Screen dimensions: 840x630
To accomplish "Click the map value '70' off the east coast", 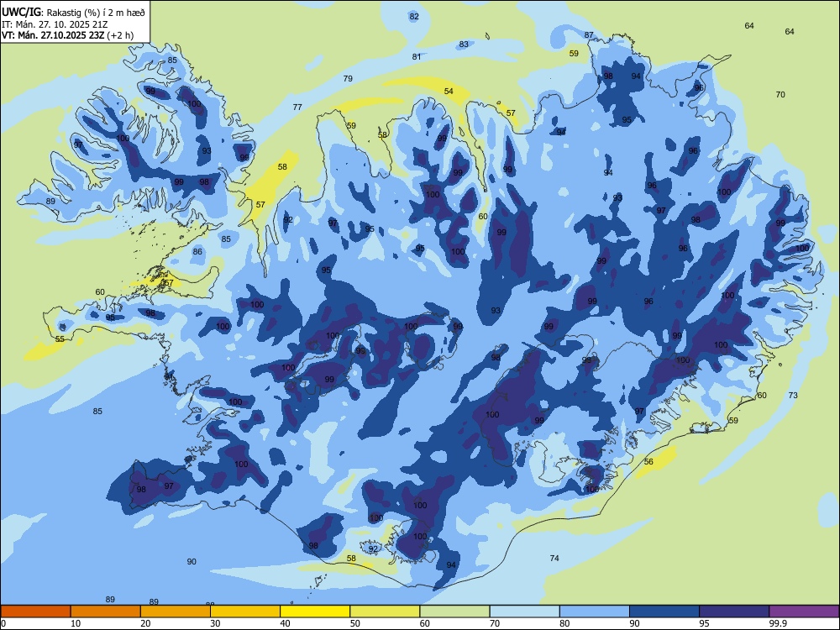I will click(780, 95).
